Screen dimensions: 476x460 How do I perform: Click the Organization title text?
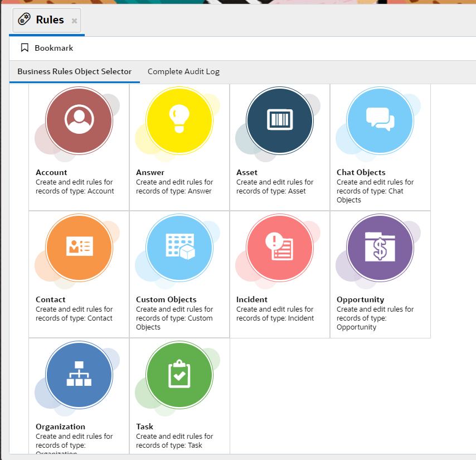(60, 427)
